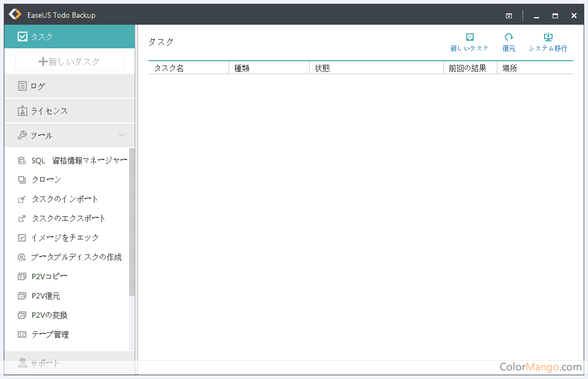The width and height of the screenshot is (588, 379).
Task: Click the sidebar tools list scrollbar
Action: (x=132, y=222)
